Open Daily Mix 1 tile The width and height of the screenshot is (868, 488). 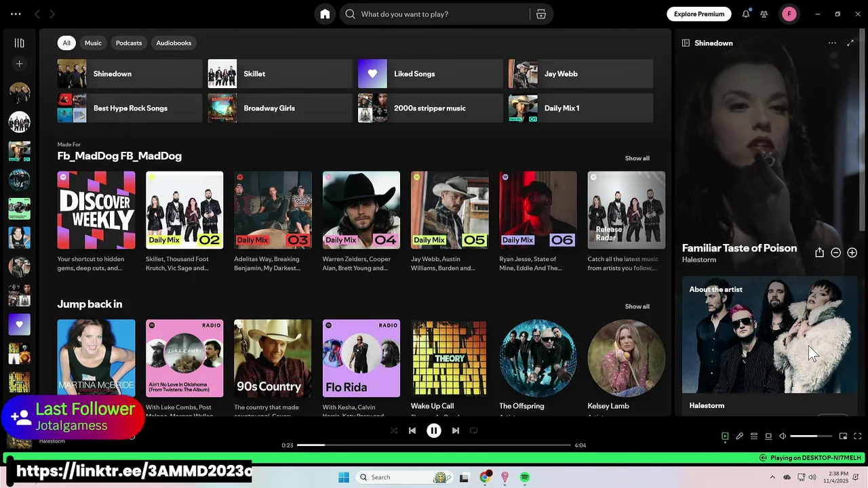click(581, 108)
